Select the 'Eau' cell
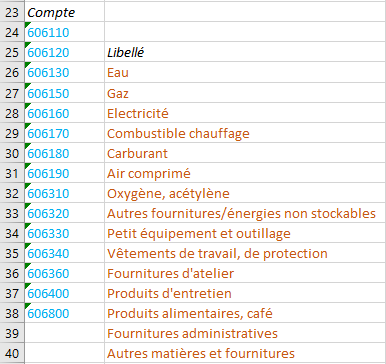The width and height of the screenshot is (386, 364). click(245, 72)
